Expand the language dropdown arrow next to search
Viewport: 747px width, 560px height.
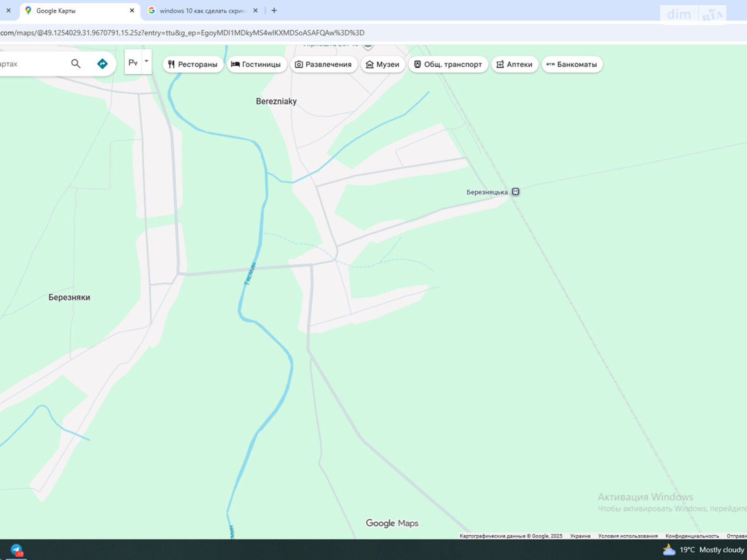point(147,62)
